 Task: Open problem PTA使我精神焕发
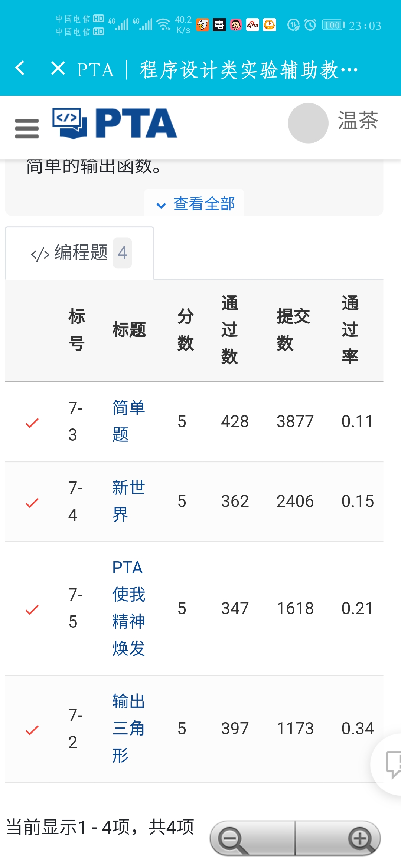[128, 608]
